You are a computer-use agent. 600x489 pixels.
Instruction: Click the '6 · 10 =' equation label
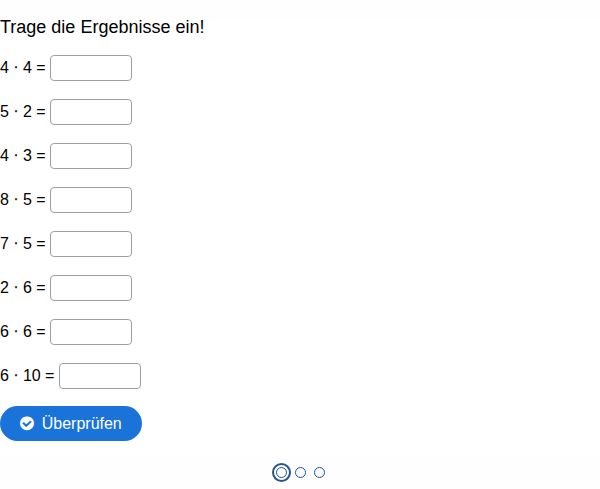pos(27,376)
